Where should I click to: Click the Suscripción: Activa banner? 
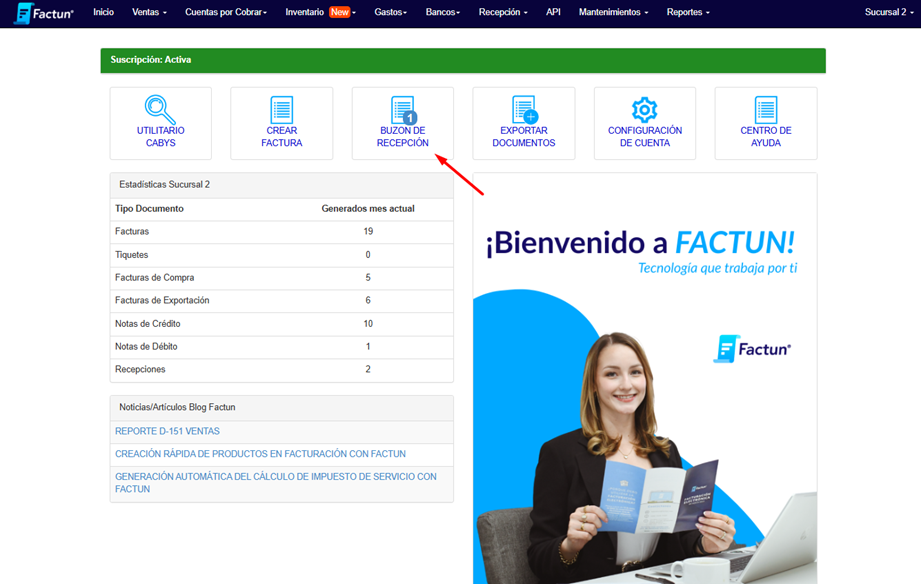point(463,60)
